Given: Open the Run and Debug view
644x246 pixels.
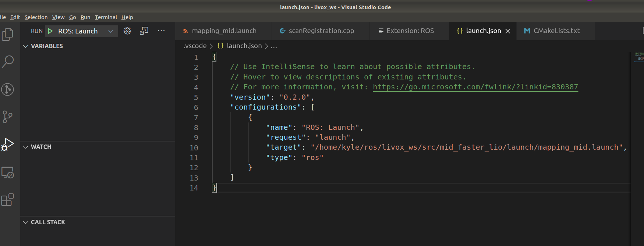Looking at the screenshot, I should click(8, 144).
